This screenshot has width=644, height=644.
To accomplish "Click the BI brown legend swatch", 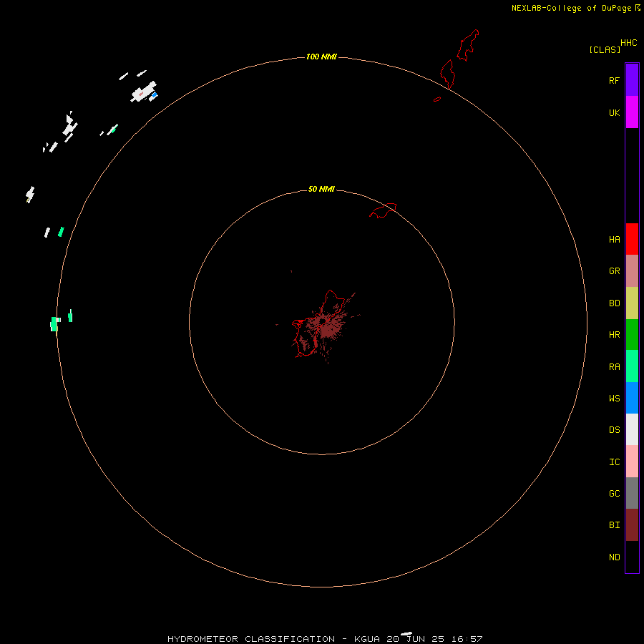I will 632,525.
